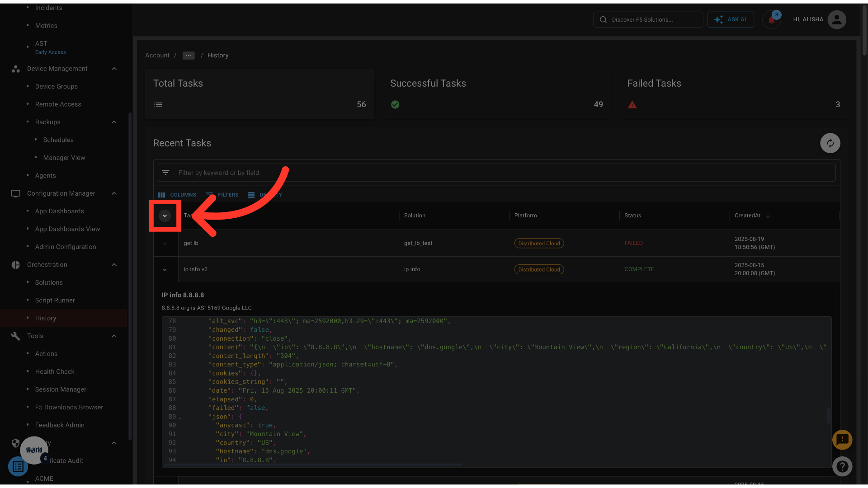Collapse the ip info v2 row
This screenshot has height=488, width=868.
click(165, 270)
